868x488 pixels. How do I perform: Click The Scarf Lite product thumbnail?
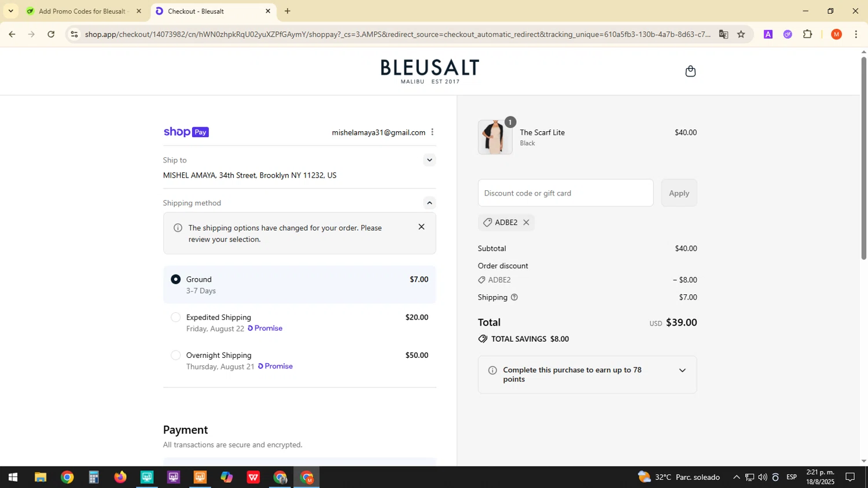click(x=495, y=138)
